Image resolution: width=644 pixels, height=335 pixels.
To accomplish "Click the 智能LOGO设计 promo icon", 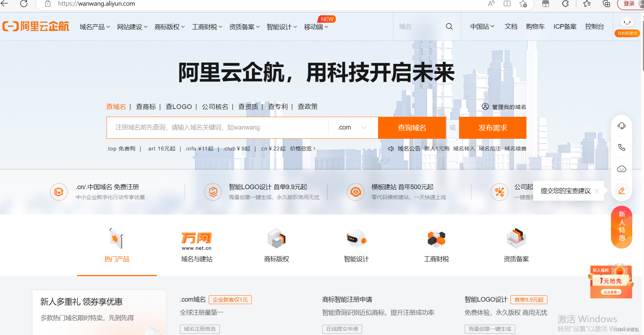I will (x=213, y=192).
